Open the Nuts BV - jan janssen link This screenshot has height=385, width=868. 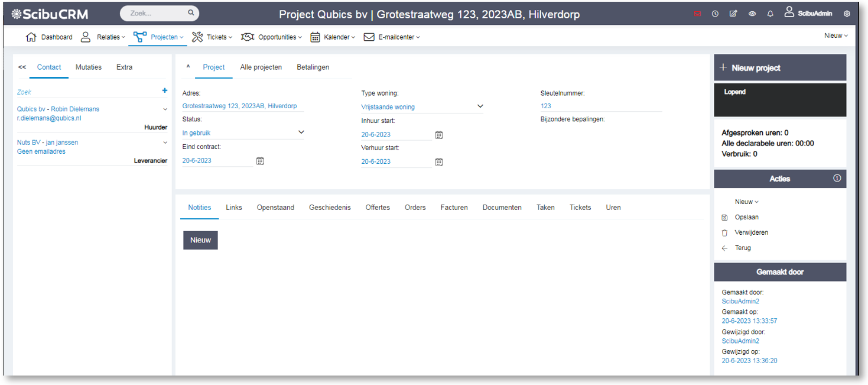[47, 143]
